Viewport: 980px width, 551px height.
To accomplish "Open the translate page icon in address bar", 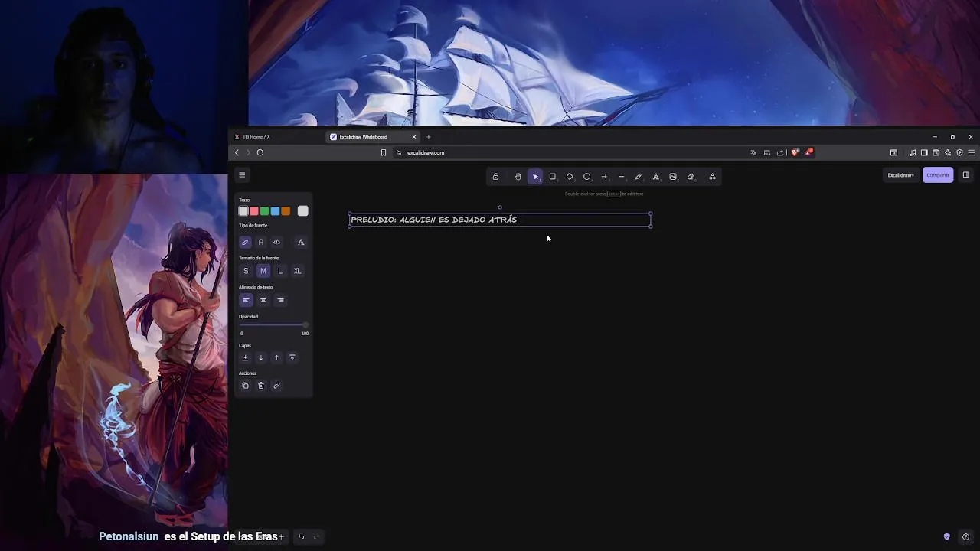I will pos(753,152).
